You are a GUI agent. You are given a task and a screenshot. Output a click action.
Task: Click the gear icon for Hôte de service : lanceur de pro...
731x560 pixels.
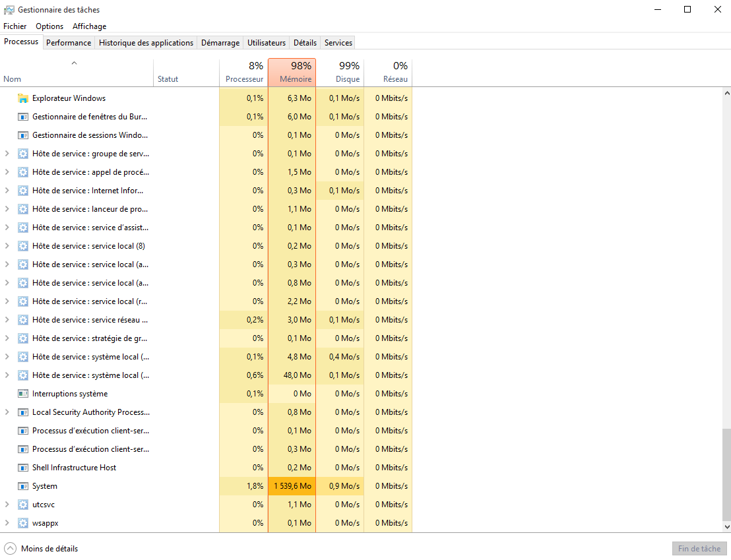(23, 209)
